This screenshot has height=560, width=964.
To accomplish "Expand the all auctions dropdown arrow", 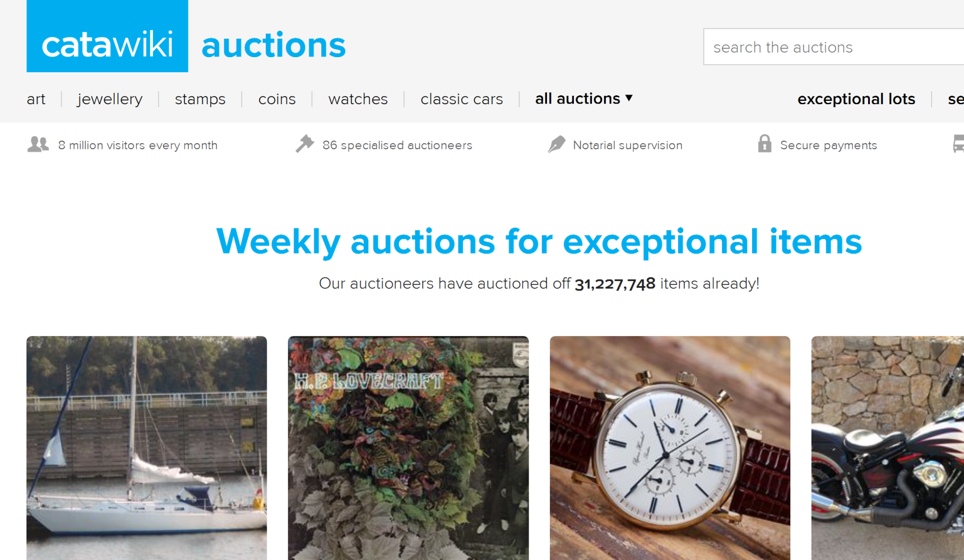I will (x=629, y=98).
